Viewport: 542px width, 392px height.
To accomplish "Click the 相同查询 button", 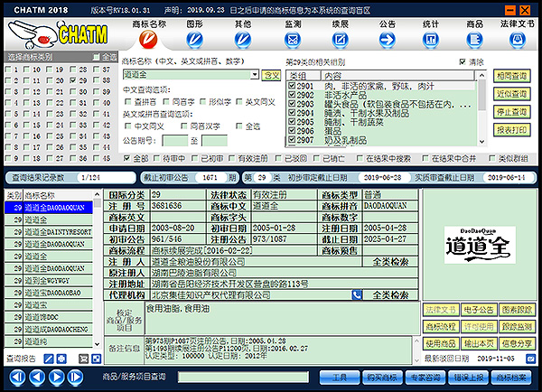I will coord(512,76).
